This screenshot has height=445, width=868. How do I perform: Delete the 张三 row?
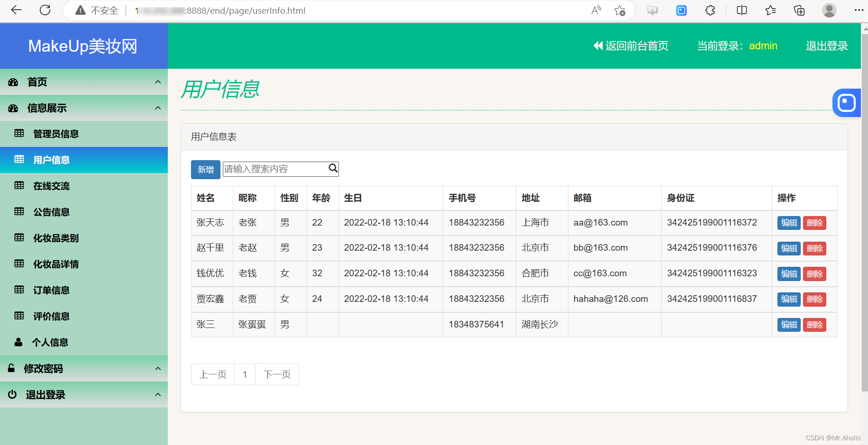click(x=814, y=325)
